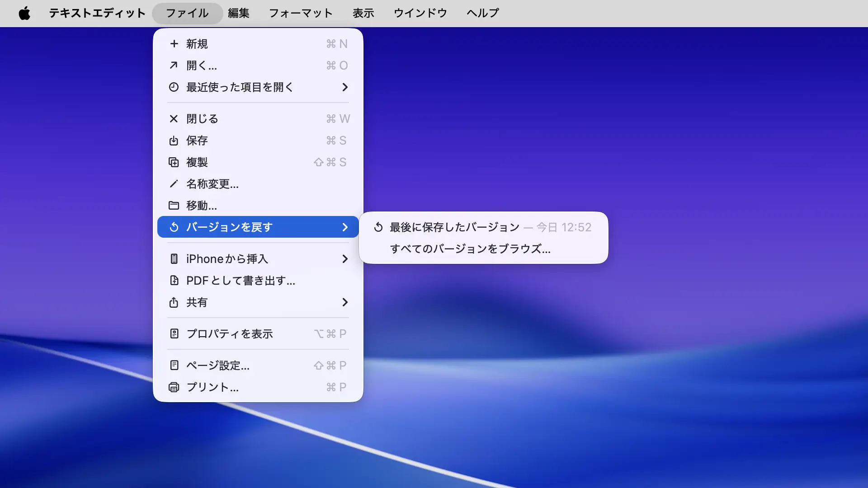
Task: Click the pencil icon next to 名称変更…
Action: (174, 184)
